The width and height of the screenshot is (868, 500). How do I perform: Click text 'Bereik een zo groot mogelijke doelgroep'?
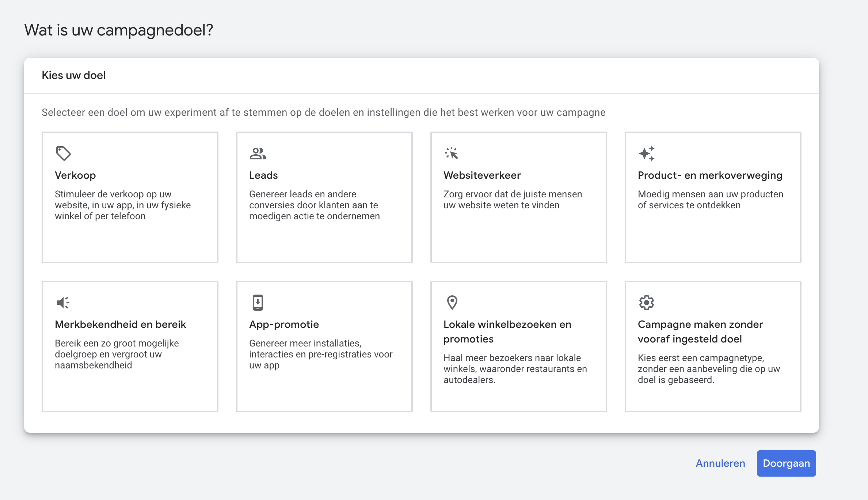117,354
